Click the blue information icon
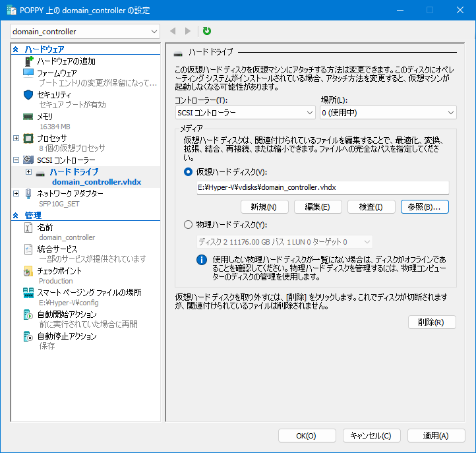 202,260
